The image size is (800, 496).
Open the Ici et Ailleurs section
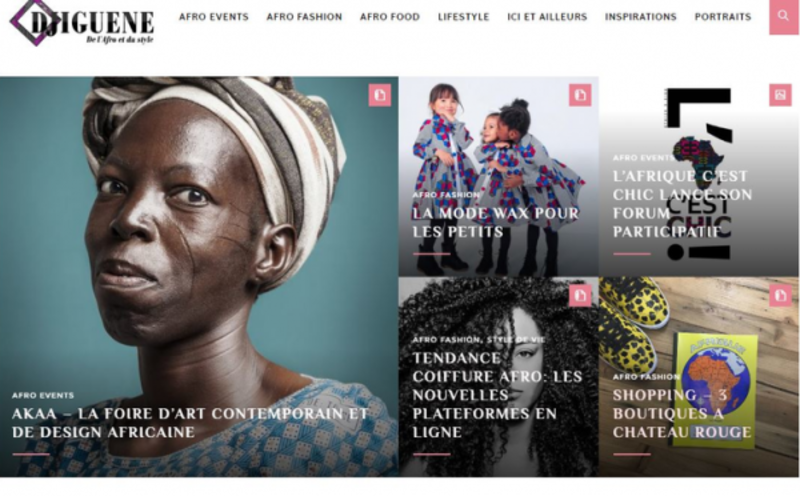[x=547, y=17]
